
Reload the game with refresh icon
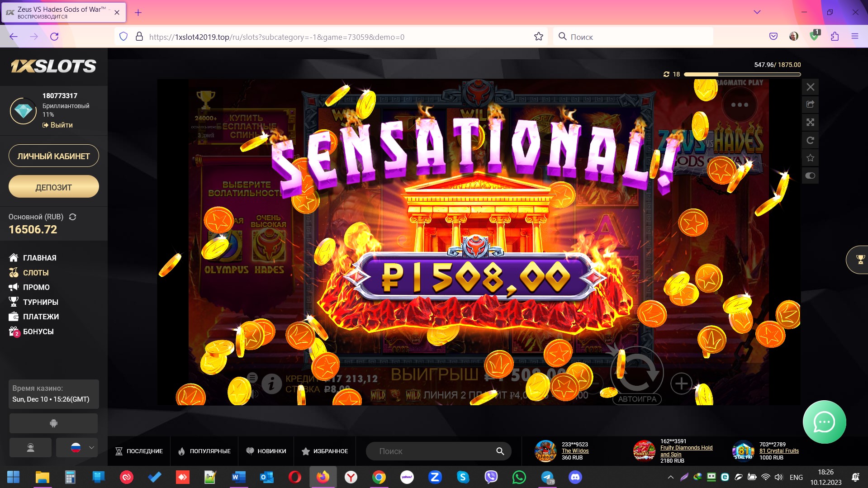(x=810, y=140)
